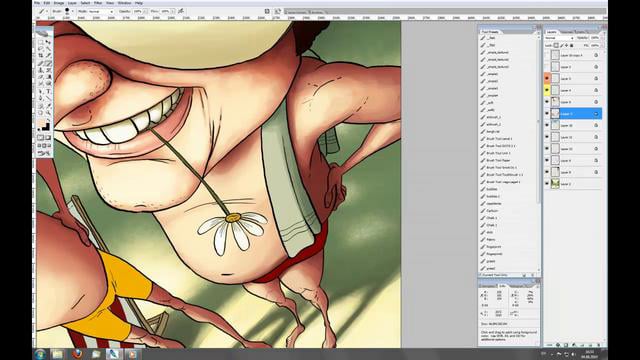Select the Type tool

(x=49, y=91)
